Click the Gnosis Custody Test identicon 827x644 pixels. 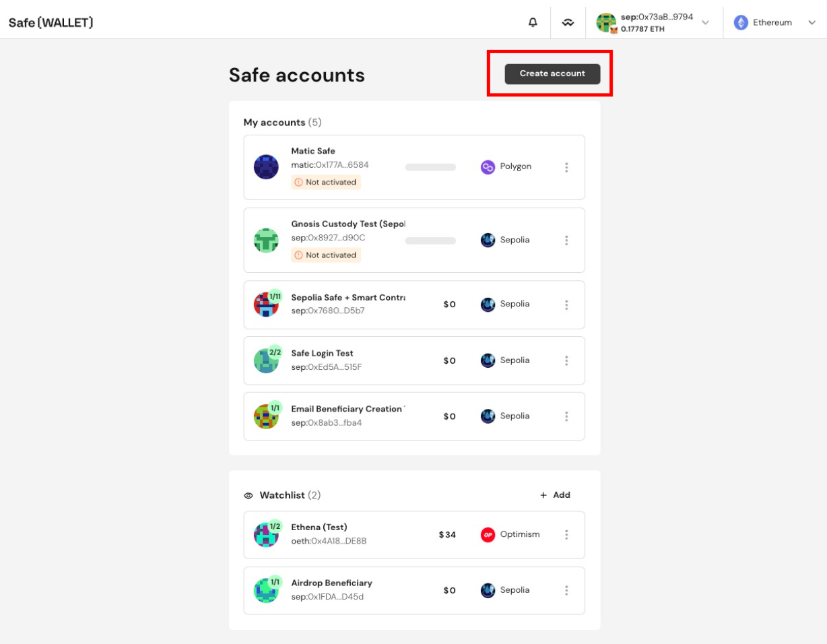266,240
